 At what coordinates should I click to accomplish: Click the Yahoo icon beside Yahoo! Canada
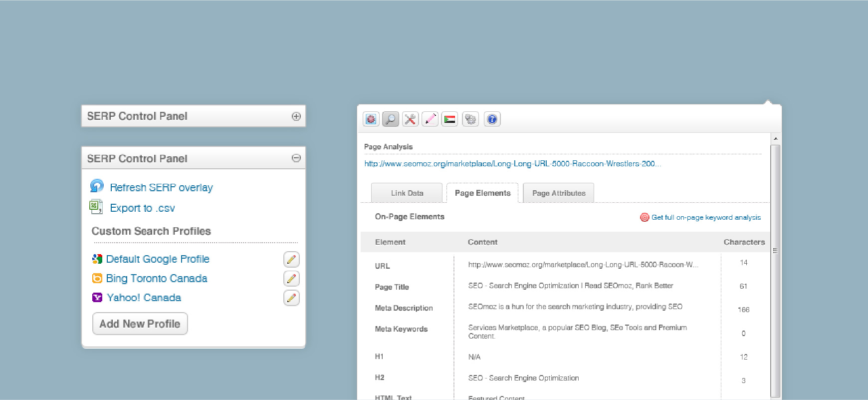[97, 298]
